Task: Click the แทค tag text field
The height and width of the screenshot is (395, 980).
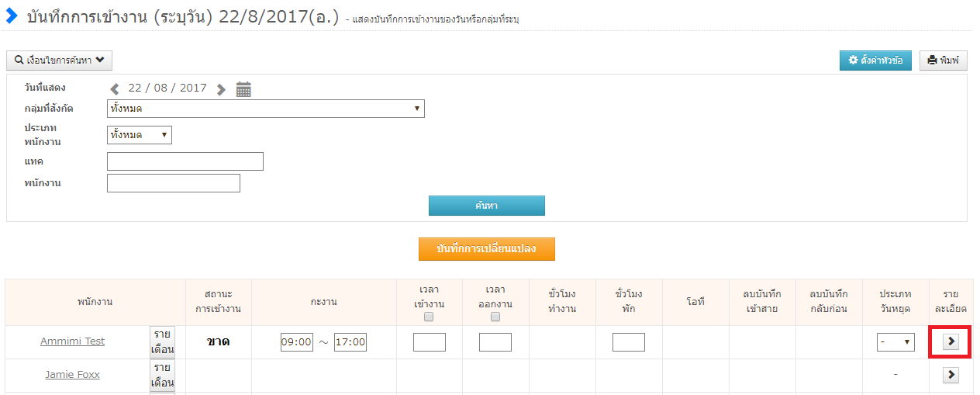Action: click(185, 161)
